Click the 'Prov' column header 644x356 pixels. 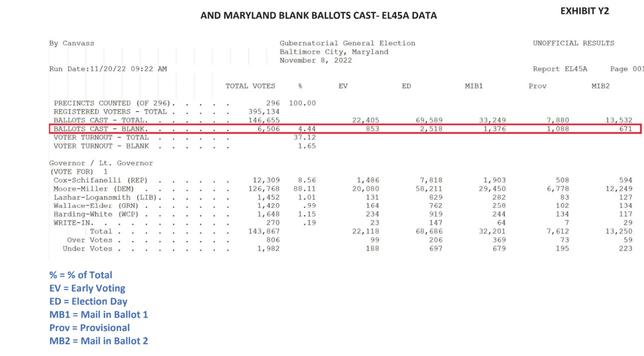click(x=537, y=86)
